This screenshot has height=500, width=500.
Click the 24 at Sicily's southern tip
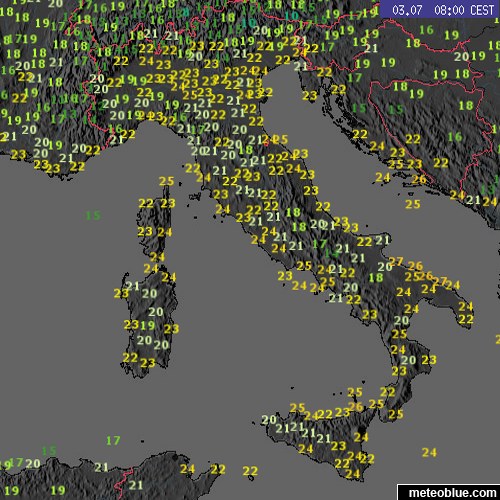click(353, 473)
